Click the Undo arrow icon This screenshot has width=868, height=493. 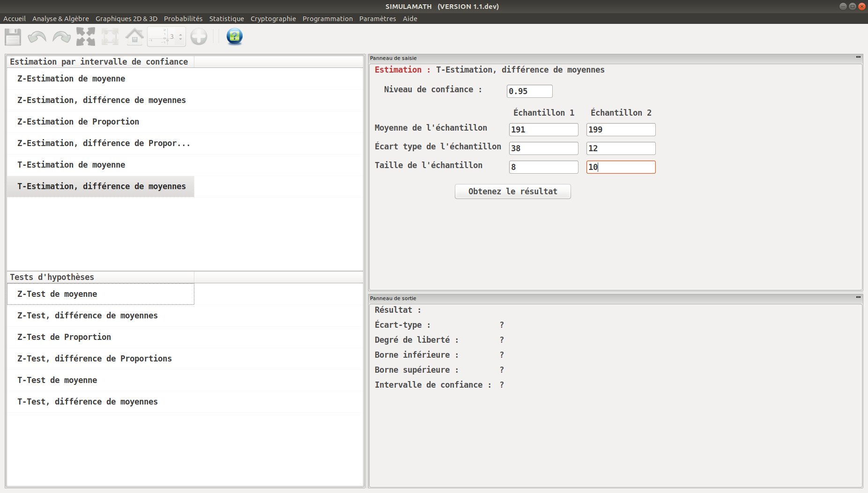tap(37, 37)
